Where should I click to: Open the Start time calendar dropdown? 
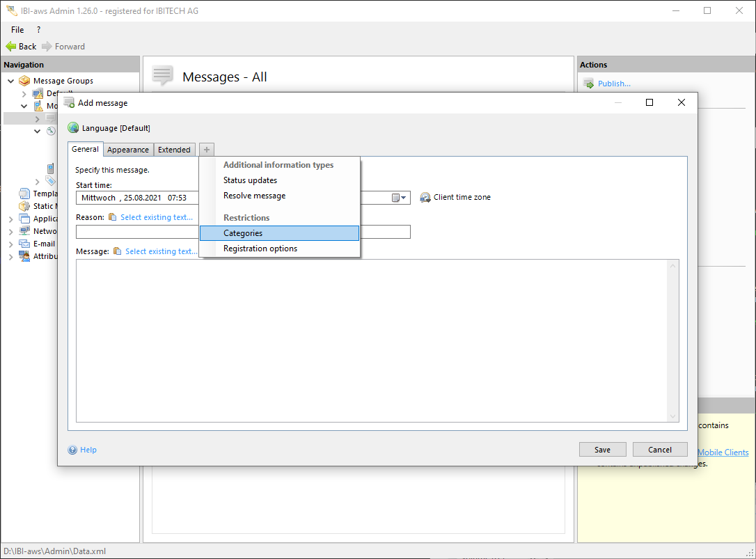[x=399, y=198]
